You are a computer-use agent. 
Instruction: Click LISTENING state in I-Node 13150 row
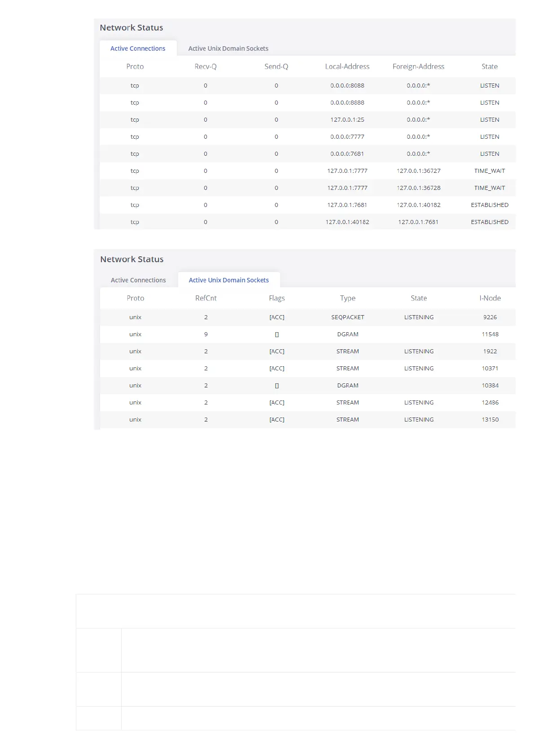click(419, 419)
